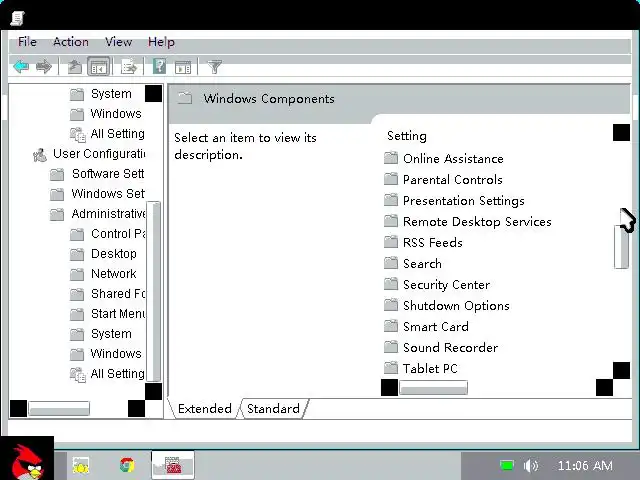Select Sound Recorder folder icon
The height and width of the screenshot is (480, 640).
(x=391, y=347)
